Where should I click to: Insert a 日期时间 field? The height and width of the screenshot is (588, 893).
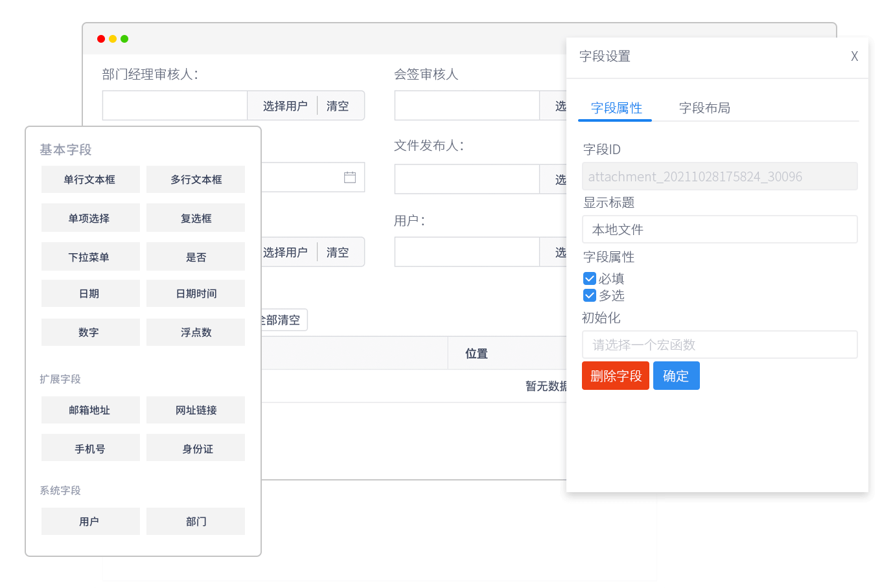pos(196,293)
